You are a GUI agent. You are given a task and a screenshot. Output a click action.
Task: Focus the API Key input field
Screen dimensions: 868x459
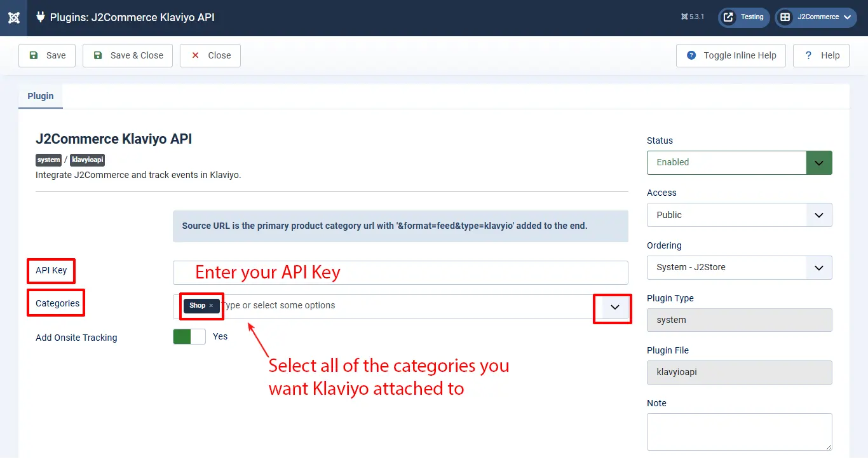coord(400,273)
